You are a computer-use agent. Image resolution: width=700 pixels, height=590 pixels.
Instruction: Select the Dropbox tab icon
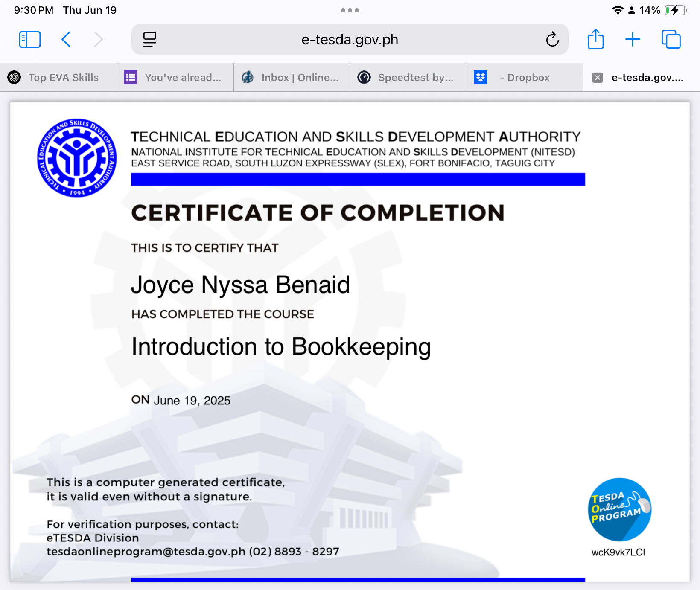[x=481, y=77]
